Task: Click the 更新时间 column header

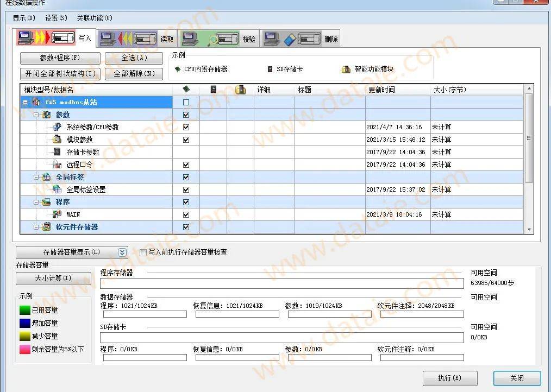Action: [398, 90]
